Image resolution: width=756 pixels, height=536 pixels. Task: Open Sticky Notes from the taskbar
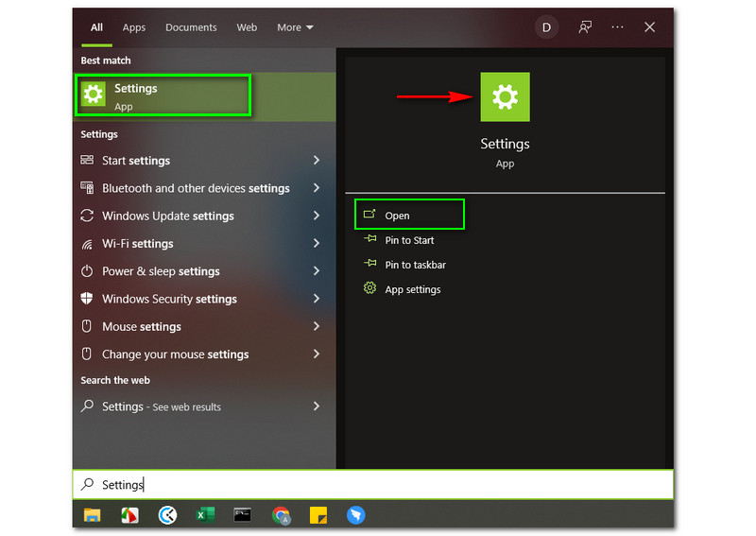[x=318, y=515]
